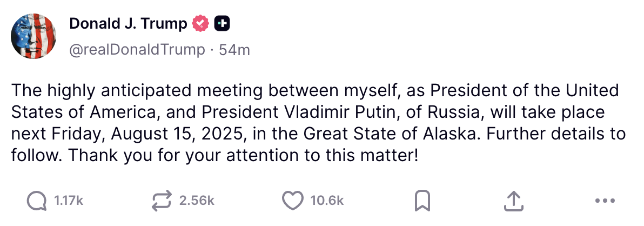The height and width of the screenshot is (226, 644).
Task: Open the three-dot more options menu
Action: (x=605, y=201)
